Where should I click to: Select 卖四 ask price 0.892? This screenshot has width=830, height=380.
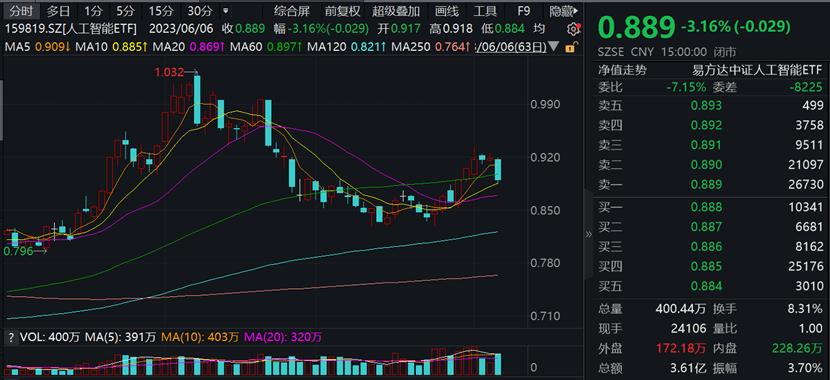706,125
